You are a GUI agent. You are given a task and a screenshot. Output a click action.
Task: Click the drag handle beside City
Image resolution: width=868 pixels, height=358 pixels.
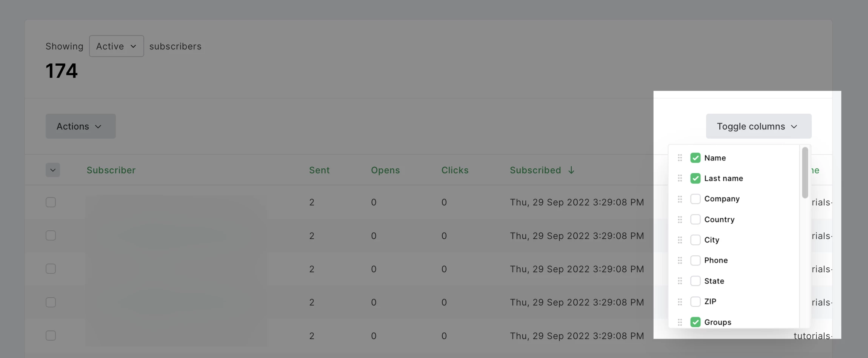click(x=680, y=240)
